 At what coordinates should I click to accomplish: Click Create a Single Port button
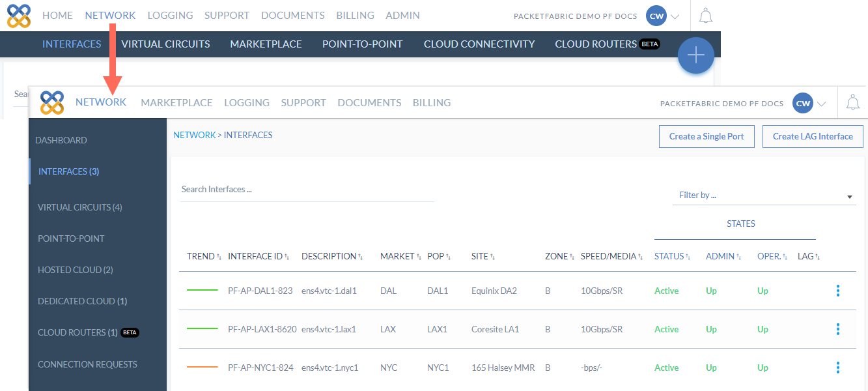[x=707, y=137]
